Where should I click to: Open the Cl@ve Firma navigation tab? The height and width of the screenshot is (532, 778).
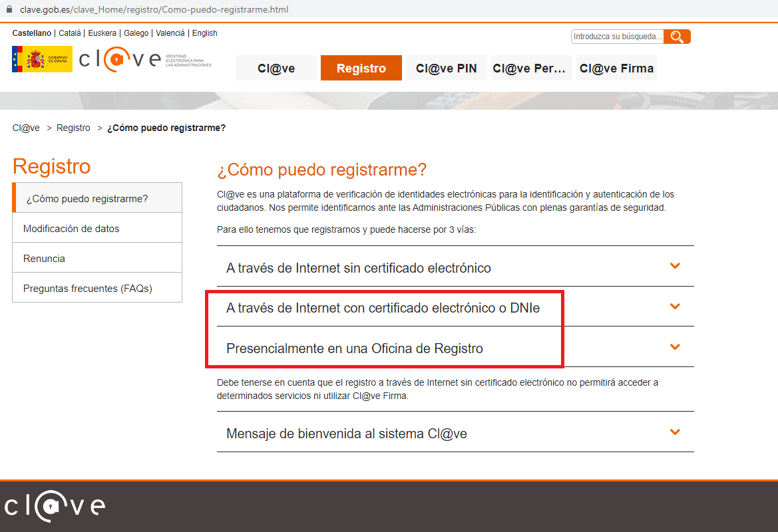coord(617,68)
